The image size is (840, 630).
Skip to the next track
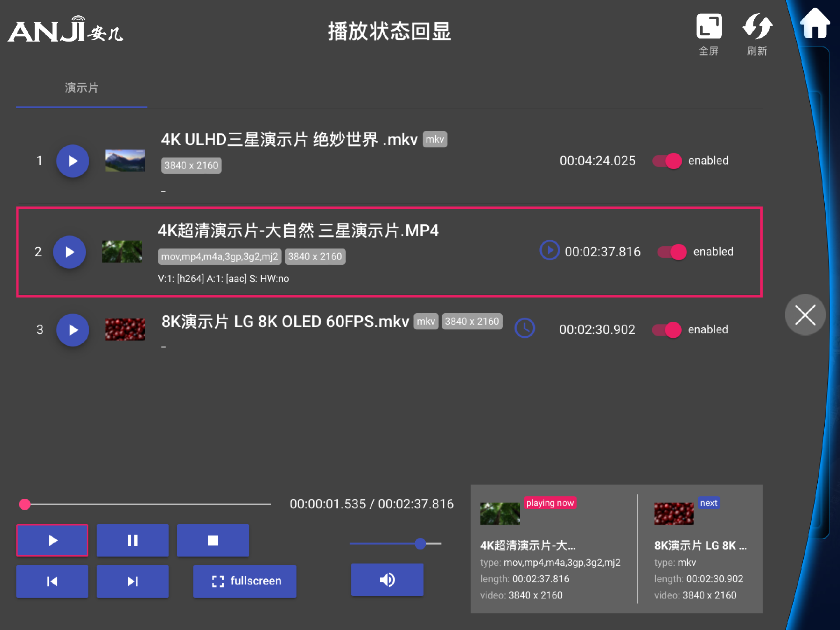[x=132, y=581]
